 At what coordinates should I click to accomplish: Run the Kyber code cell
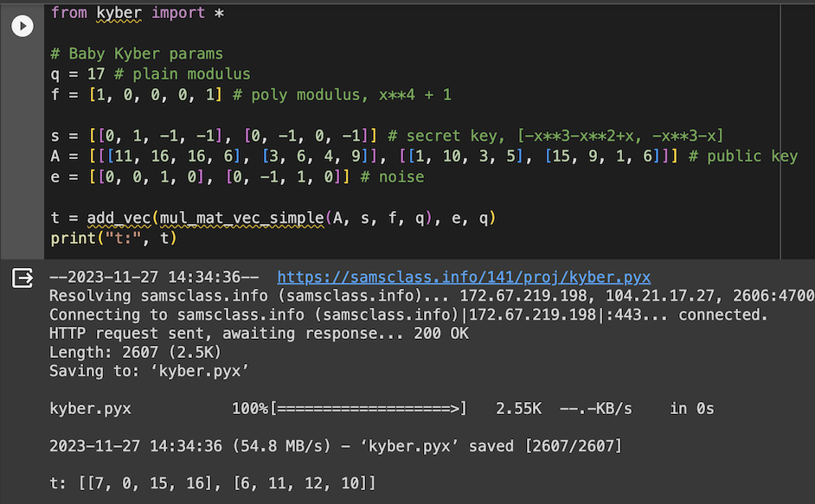coord(22,26)
